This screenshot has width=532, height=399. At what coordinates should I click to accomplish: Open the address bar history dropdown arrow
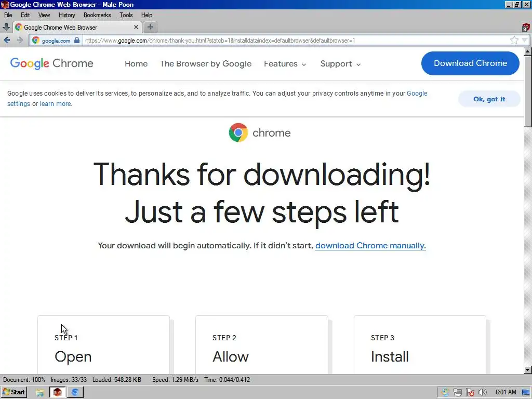(x=525, y=41)
